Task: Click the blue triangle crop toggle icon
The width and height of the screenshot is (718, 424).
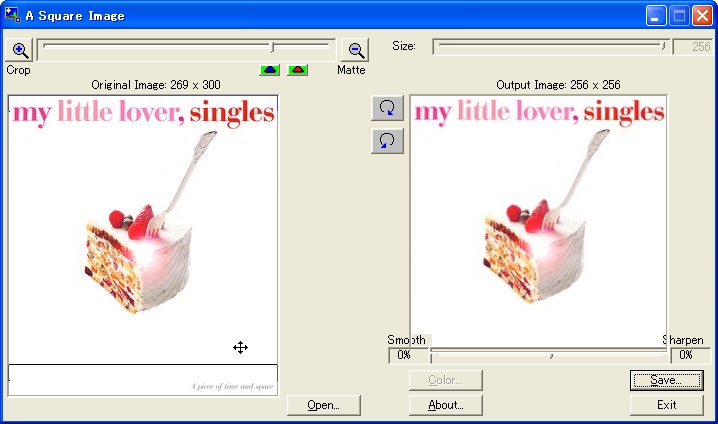Action: pyautogui.click(x=270, y=70)
